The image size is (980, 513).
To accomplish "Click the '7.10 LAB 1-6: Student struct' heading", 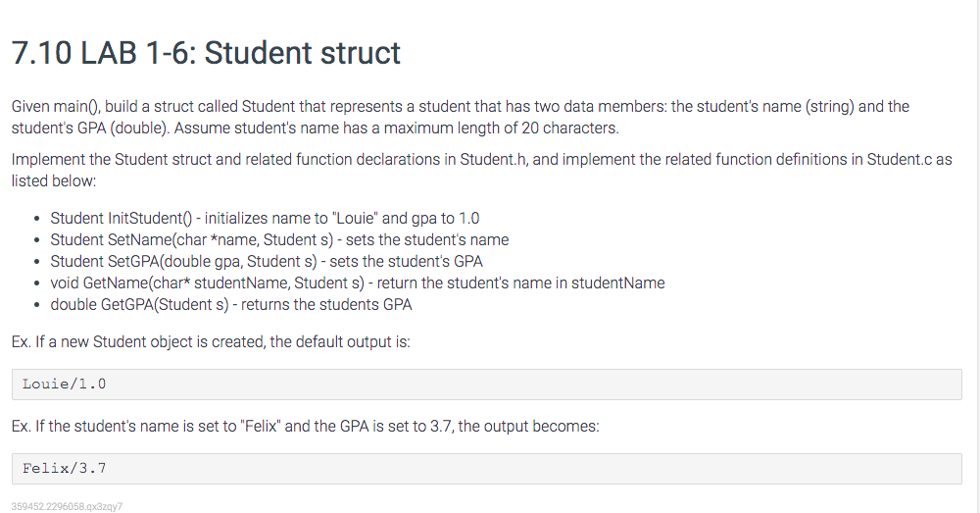I will click(x=206, y=53).
